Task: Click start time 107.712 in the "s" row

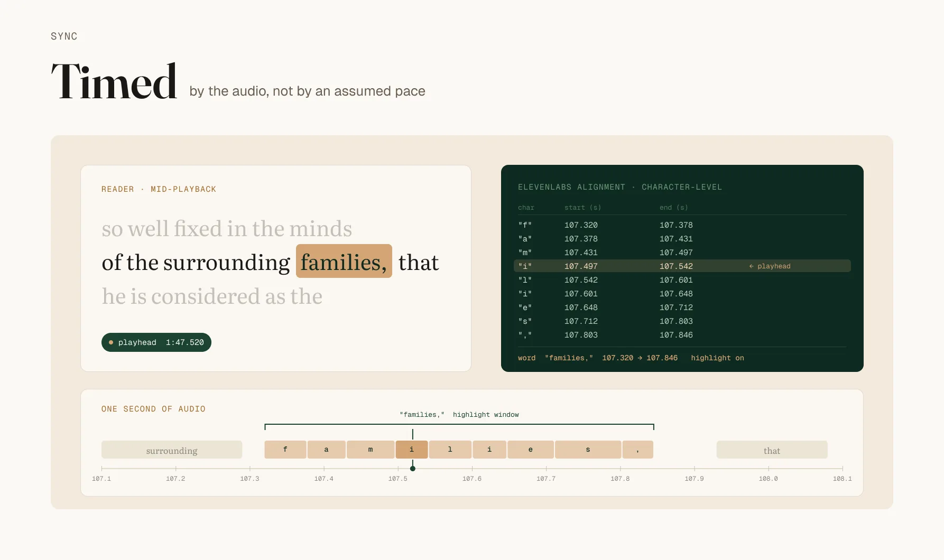Action: [x=581, y=321]
